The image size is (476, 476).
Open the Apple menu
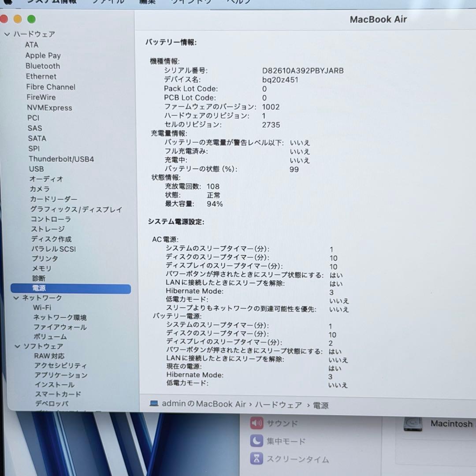[x=7, y=1]
